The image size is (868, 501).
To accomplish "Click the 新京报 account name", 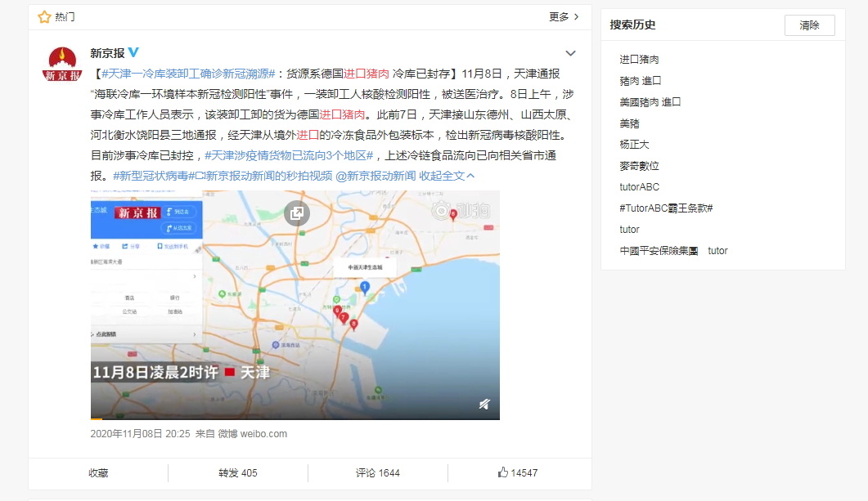I will pyautogui.click(x=107, y=53).
